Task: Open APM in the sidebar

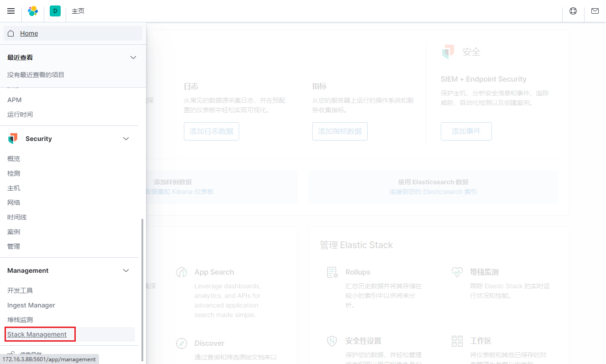Action: (15, 100)
